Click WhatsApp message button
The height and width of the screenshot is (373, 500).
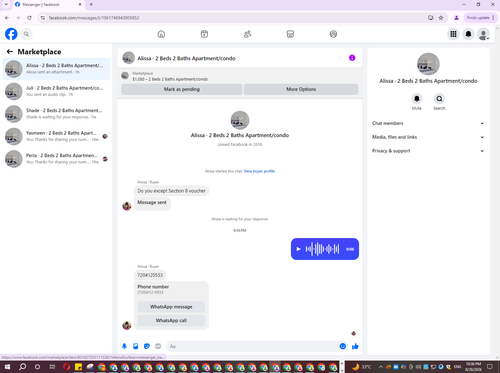pyautogui.click(x=171, y=307)
